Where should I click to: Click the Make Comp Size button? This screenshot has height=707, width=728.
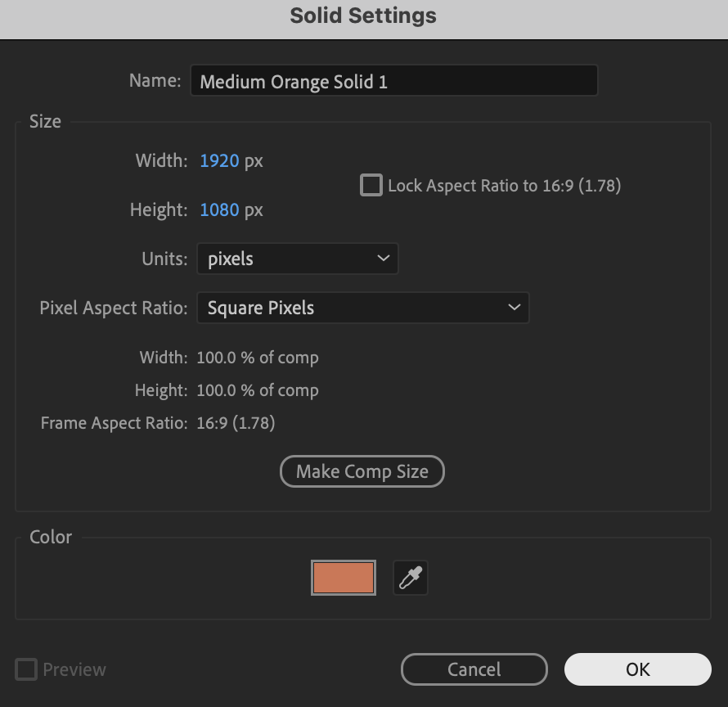coord(362,471)
